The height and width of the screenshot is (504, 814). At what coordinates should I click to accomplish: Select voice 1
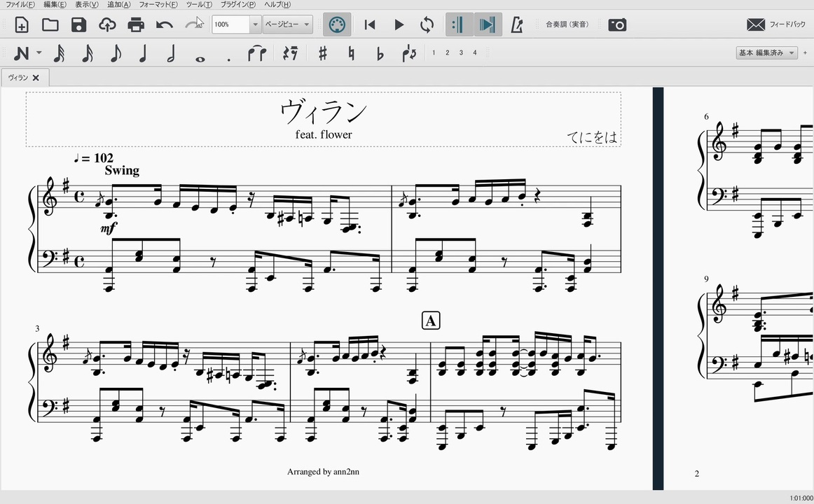click(x=434, y=53)
